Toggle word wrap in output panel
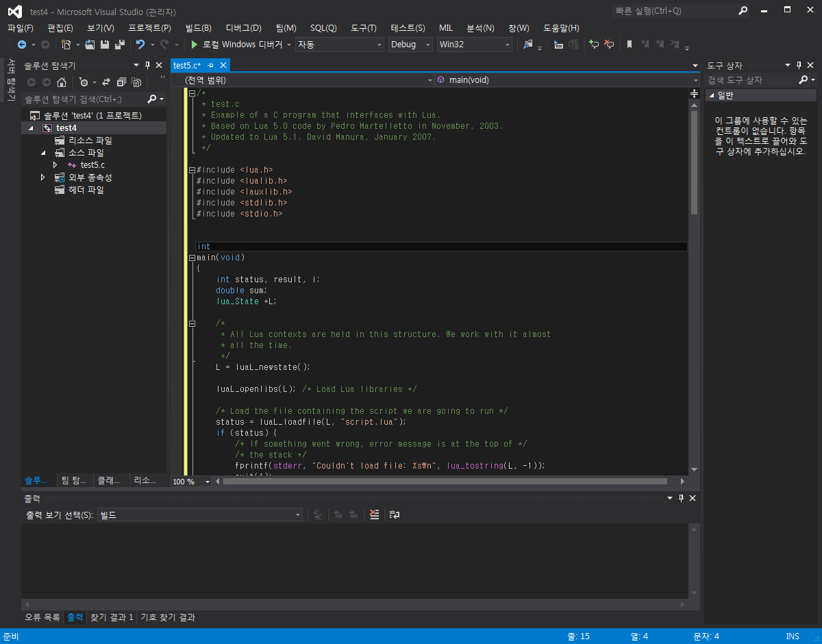 coord(395,515)
